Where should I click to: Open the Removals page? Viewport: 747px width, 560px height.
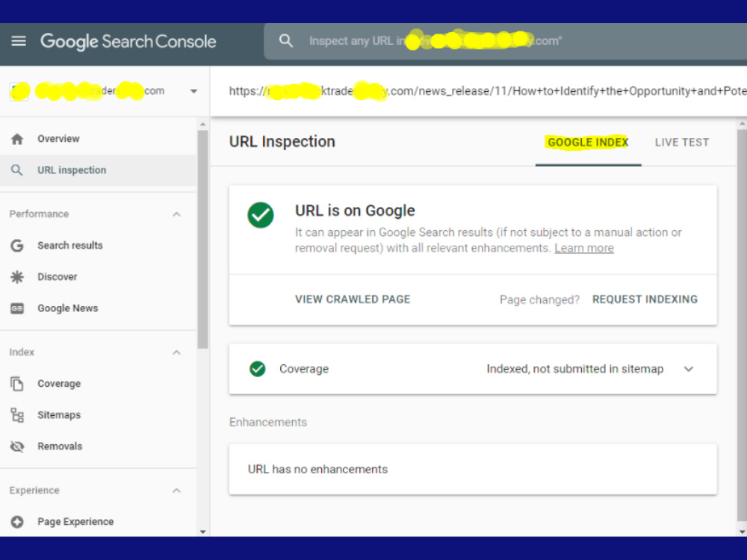tap(98, 447)
